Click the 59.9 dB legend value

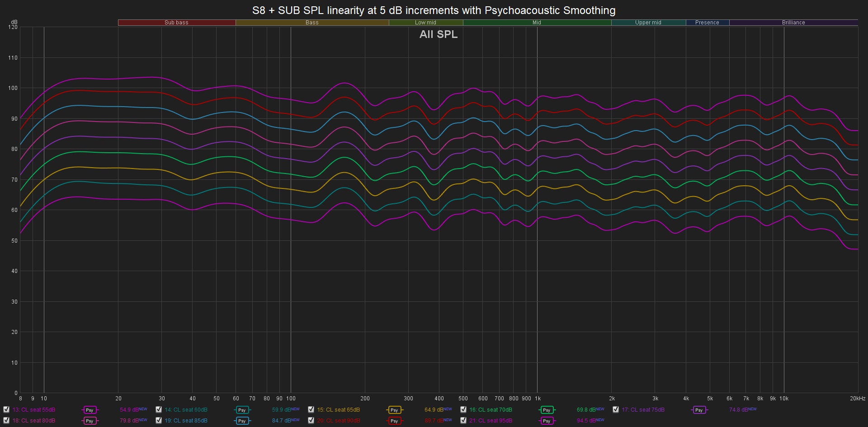pos(282,410)
